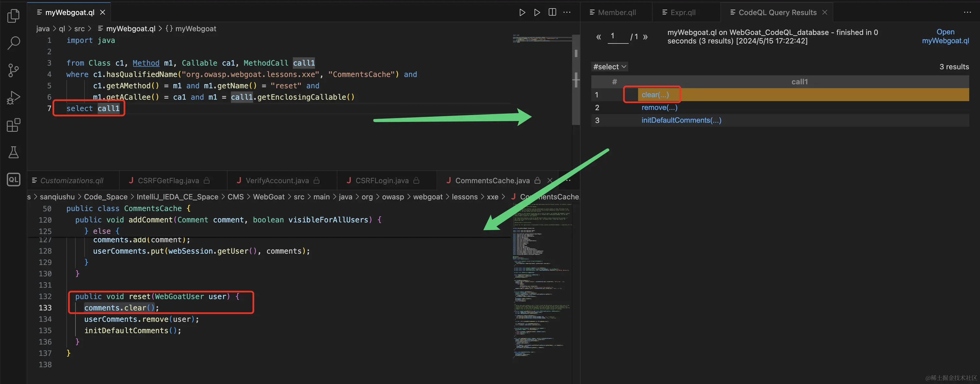Open Run and Debug view
980x384 pixels.
[14, 97]
